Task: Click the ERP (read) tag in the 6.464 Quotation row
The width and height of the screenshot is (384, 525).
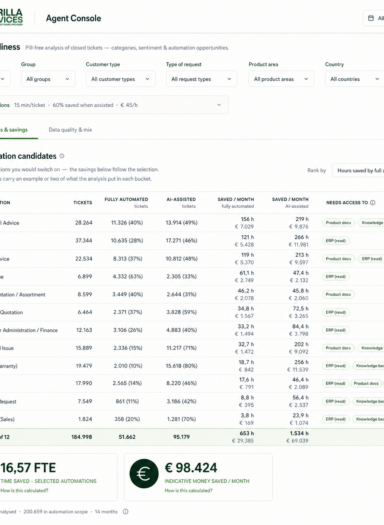Action: click(336, 312)
